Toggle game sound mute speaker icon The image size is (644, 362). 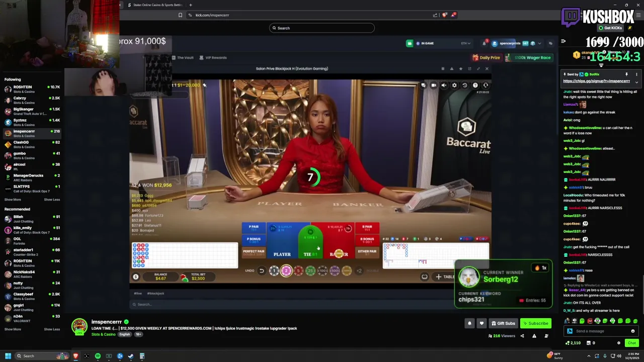pos(444,85)
